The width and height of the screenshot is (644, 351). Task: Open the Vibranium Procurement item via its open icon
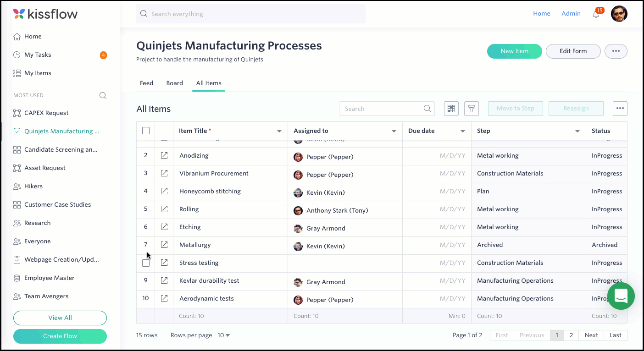pos(164,173)
